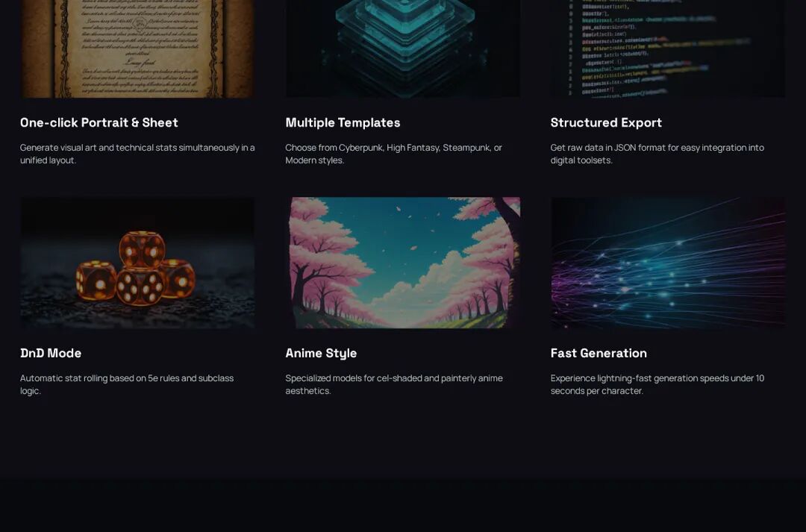
Task: Click the light streaks Fast Generation image
Action: tap(668, 263)
